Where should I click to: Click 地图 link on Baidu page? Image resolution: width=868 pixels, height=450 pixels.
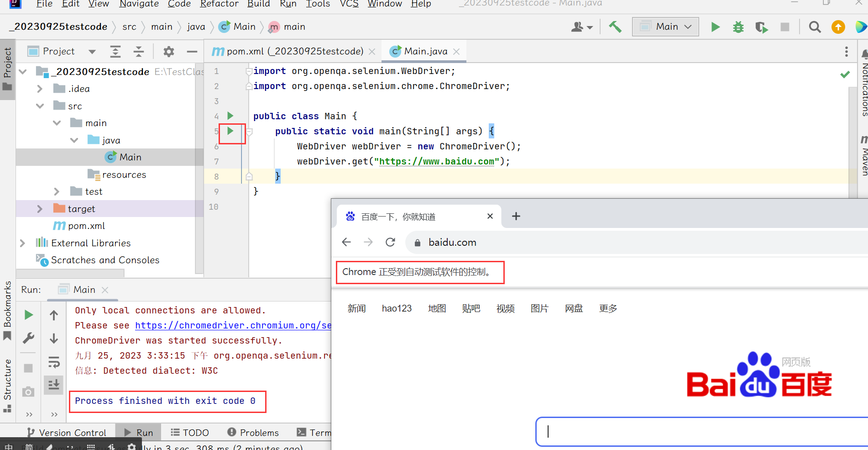[437, 308]
